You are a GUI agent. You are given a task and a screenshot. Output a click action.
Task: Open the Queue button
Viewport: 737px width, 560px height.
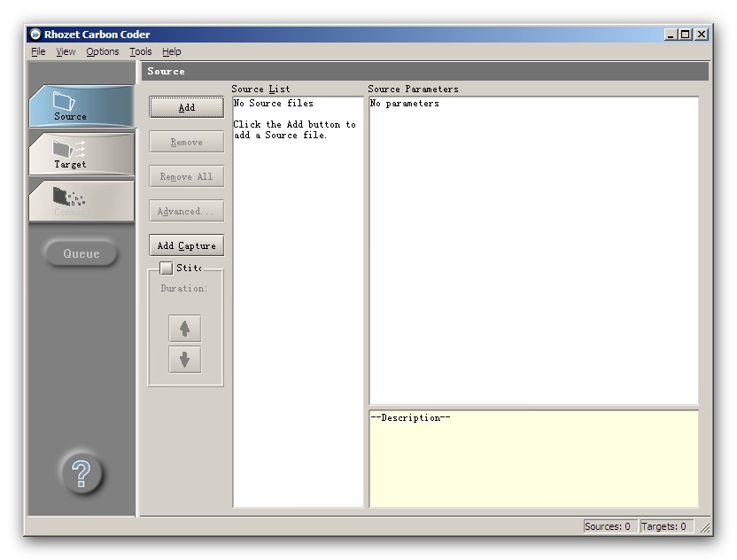81,253
